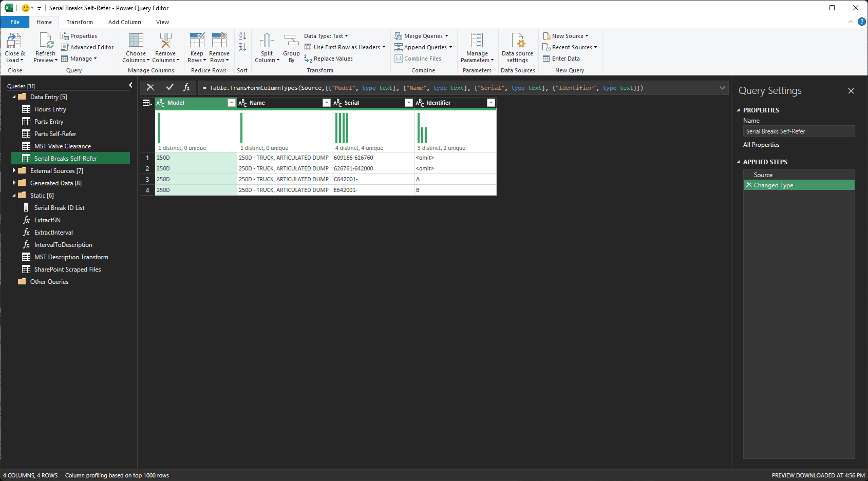Open the Manage dropdown in Query group

79,59
